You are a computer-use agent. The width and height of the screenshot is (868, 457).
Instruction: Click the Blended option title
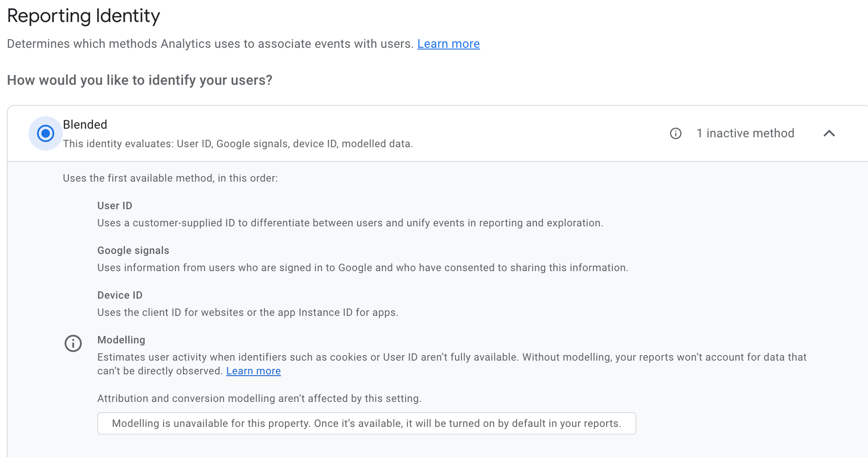85,124
